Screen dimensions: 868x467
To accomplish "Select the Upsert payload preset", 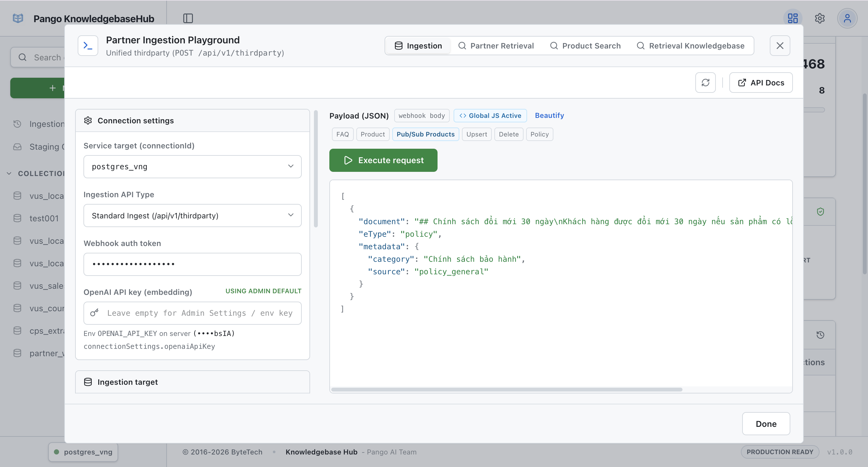I will (x=477, y=134).
